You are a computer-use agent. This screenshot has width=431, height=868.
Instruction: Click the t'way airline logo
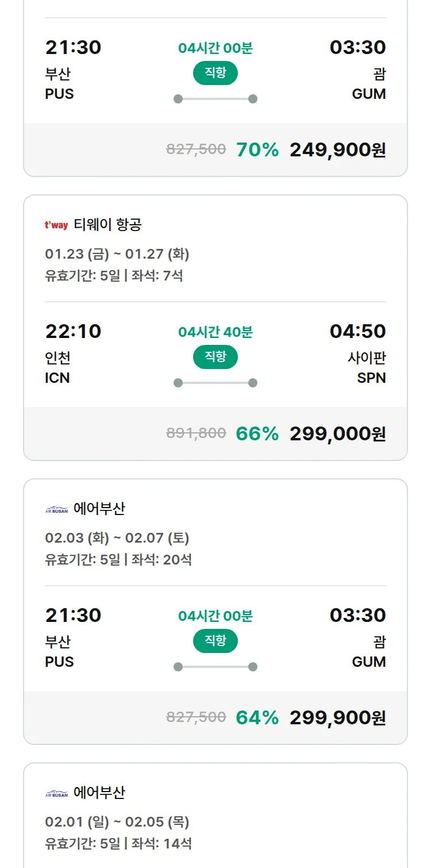pos(56,225)
